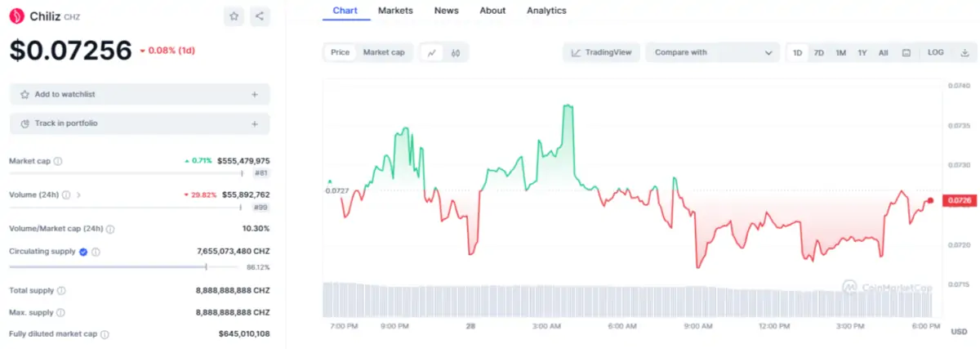Set chart range to 7D
This screenshot has height=349, width=980.
(819, 52)
